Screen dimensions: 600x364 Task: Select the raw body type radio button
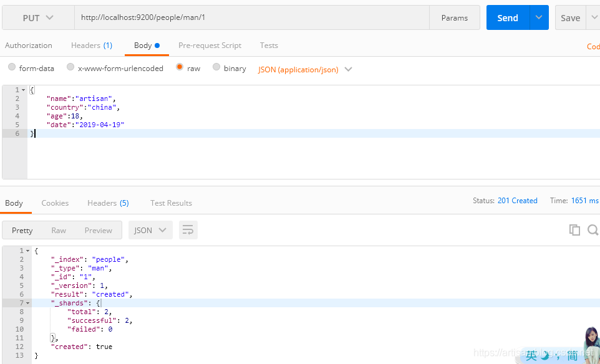(180, 68)
